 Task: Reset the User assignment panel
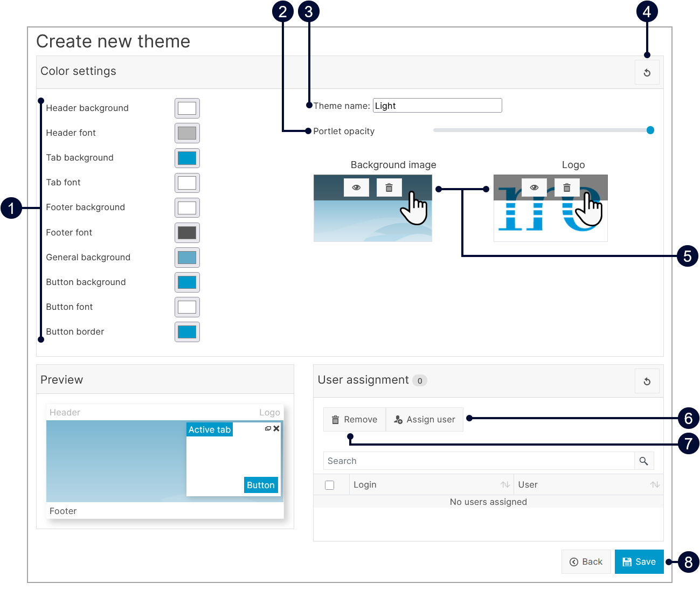647,381
